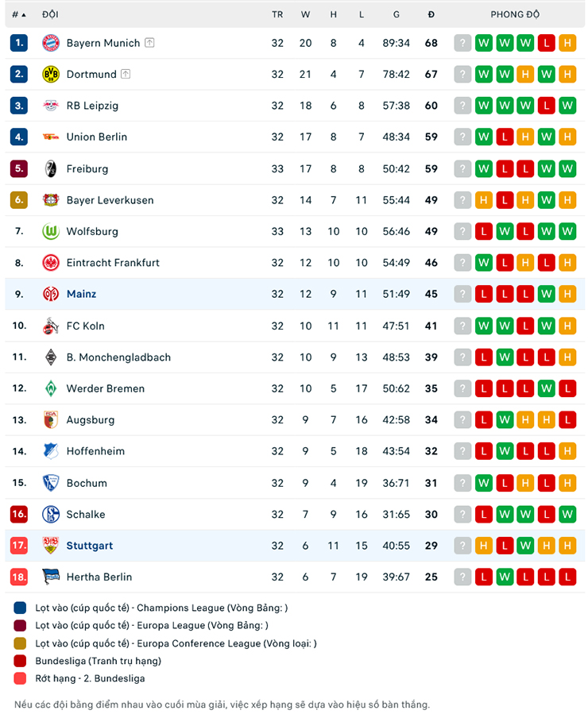This screenshot has width=588, height=718.
Task: Click the Hertha Berlin flag logo
Action: click(51, 577)
